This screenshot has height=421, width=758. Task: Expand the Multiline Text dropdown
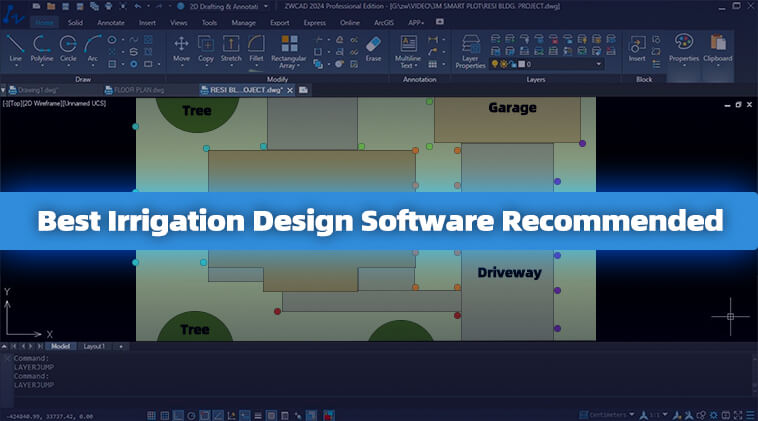[416, 65]
